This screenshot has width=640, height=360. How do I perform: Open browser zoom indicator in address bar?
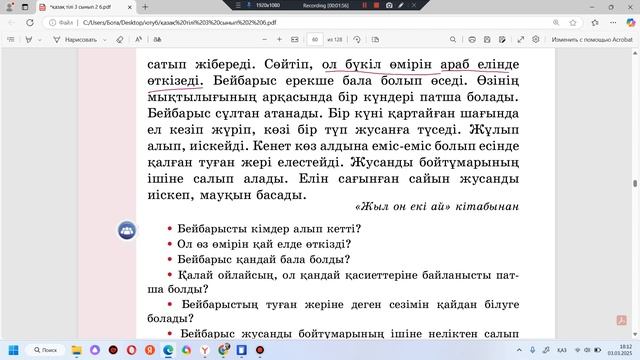click(556, 22)
